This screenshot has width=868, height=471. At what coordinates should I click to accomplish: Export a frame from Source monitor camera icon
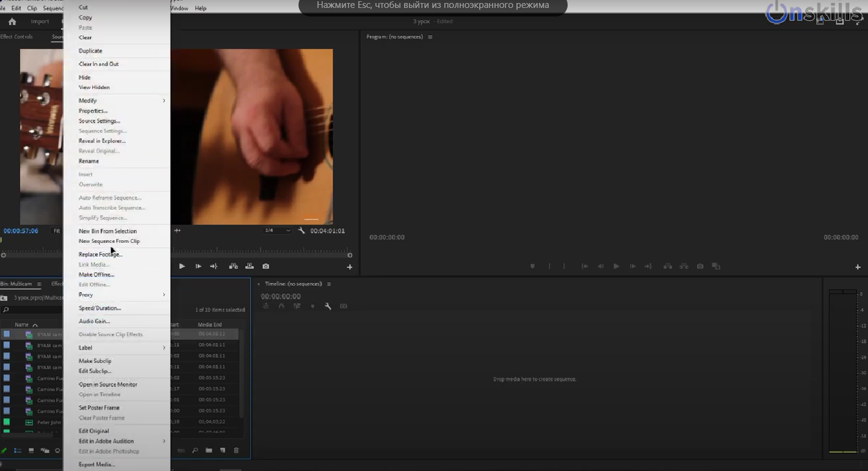pos(266,266)
